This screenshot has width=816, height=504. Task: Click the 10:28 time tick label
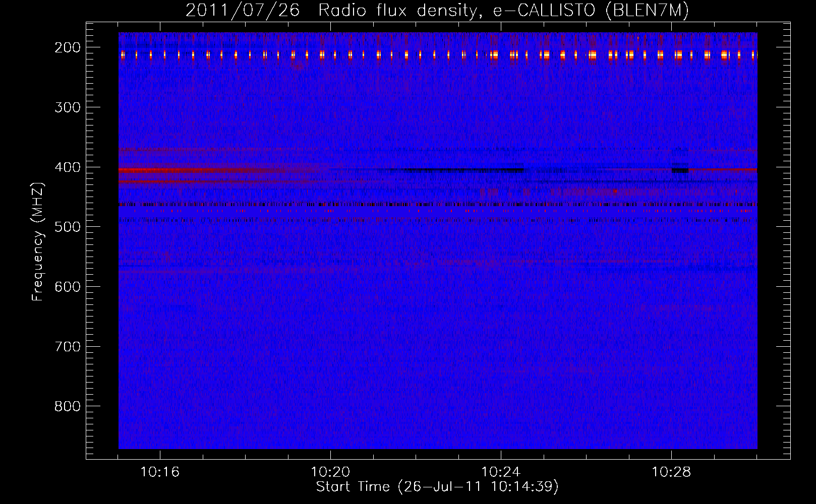pos(671,472)
